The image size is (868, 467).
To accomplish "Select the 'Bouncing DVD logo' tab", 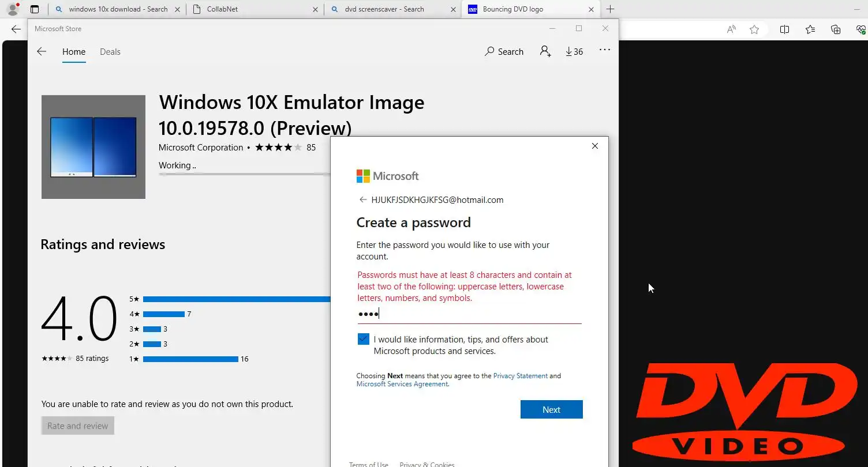I will click(530, 9).
